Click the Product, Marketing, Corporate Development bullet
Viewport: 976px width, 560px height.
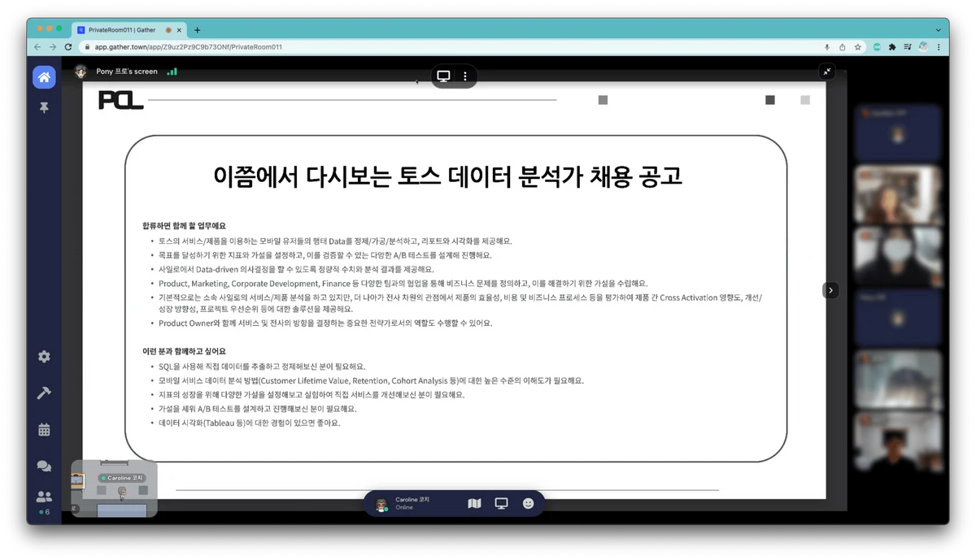click(x=403, y=284)
